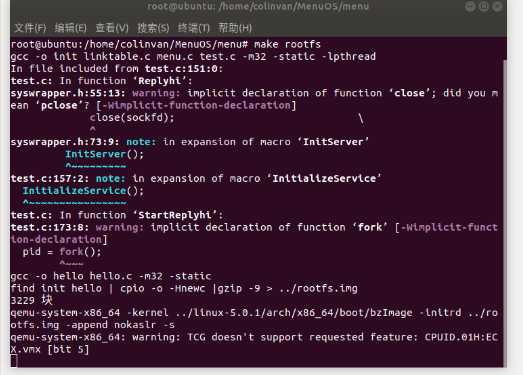The width and height of the screenshot is (523, 375).
Task: Click the qemu TCG warning line
Action: 254,337
